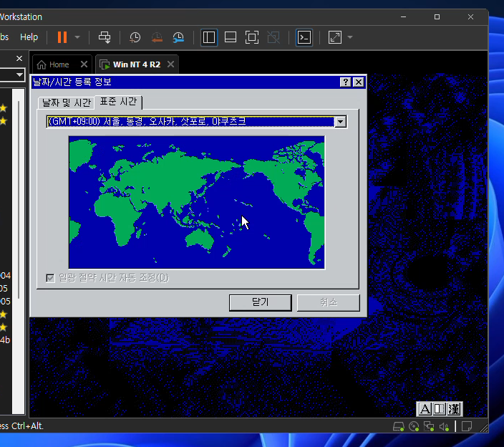Toggle the sidebar library view icon
Image resolution: width=504 pixels, height=447 pixels.
(209, 37)
